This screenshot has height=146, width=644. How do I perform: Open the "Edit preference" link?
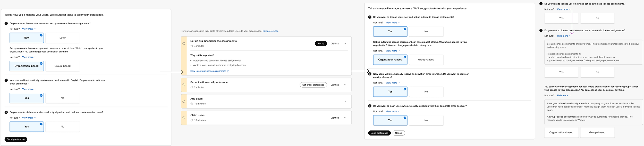click(x=270, y=31)
